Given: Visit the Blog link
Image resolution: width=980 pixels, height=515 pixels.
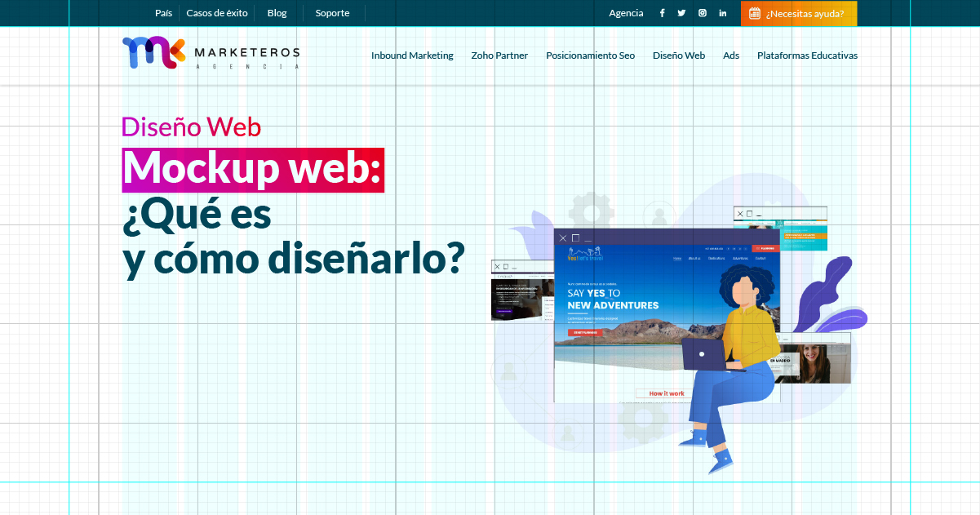Looking at the screenshot, I should pos(277,12).
